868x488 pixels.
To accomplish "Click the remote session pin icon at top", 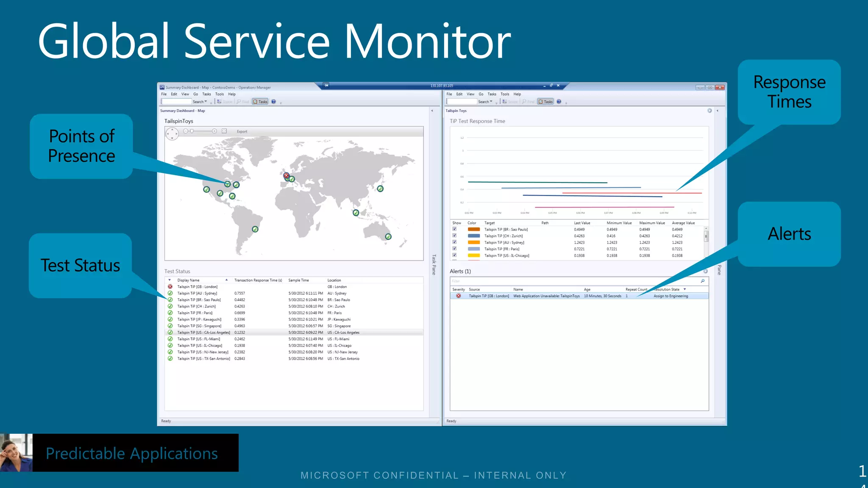I will [x=326, y=85].
